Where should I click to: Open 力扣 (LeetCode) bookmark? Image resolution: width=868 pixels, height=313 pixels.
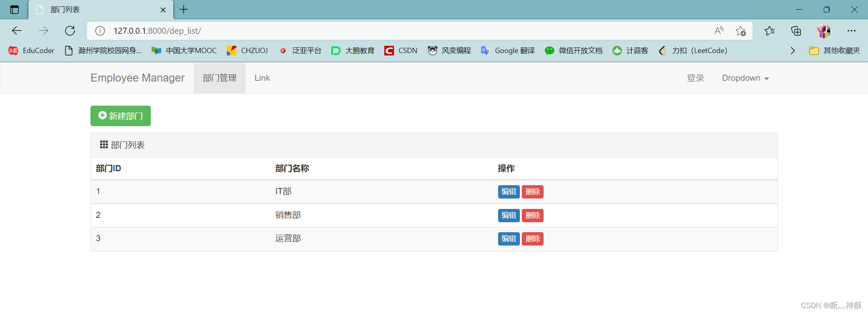tap(693, 51)
